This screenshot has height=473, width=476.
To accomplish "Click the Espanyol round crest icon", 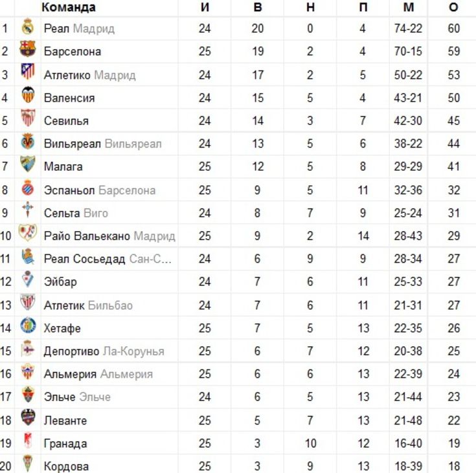I will click(28, 188).
